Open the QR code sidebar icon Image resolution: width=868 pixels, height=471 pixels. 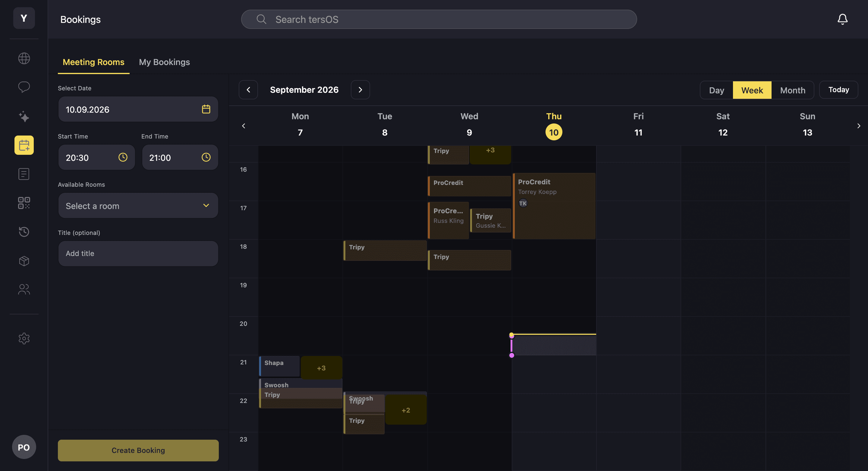pyautogui.click(x=24, y=203)
